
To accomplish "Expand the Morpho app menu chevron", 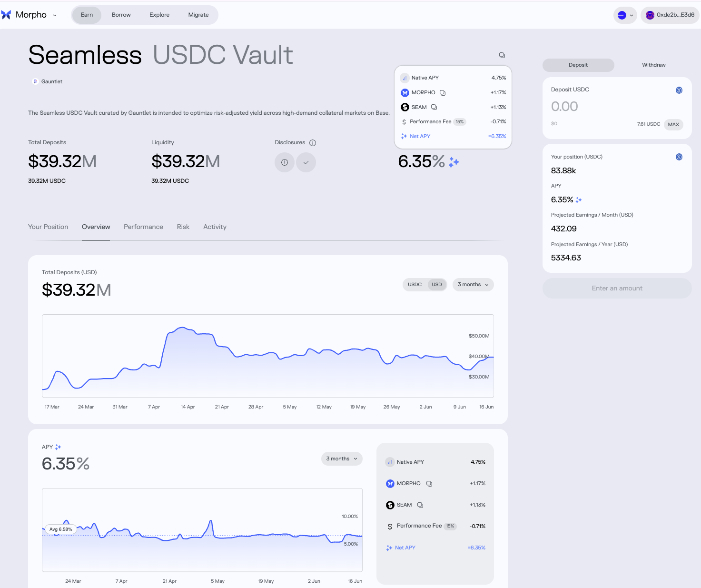I will pyautogui.click(x=55, y=15).
